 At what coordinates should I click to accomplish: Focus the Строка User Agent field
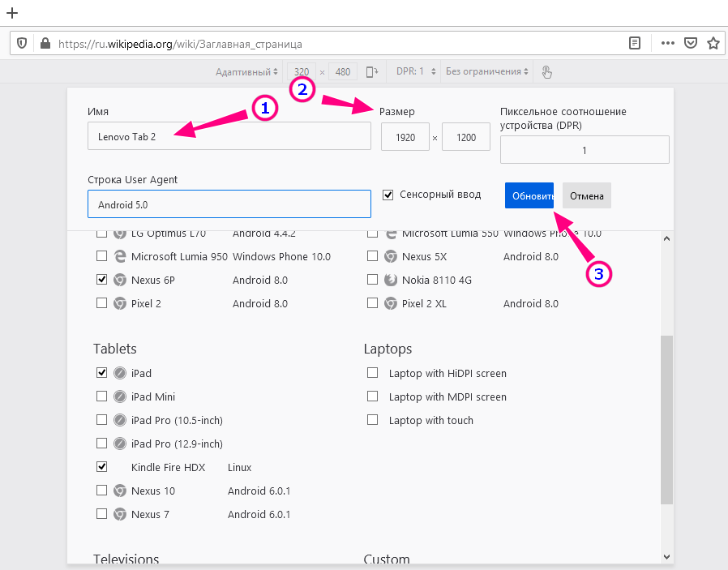[x=229, y=204]
